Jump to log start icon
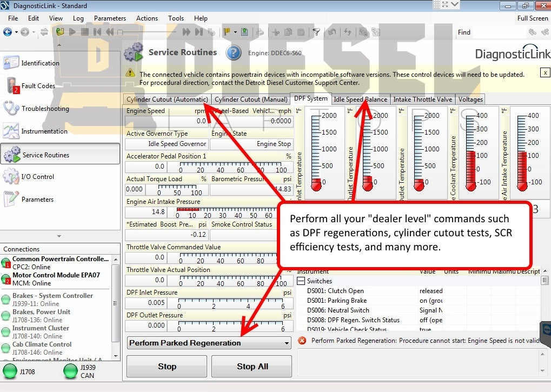This screenshot has height=392, width=551. [97, 32]
